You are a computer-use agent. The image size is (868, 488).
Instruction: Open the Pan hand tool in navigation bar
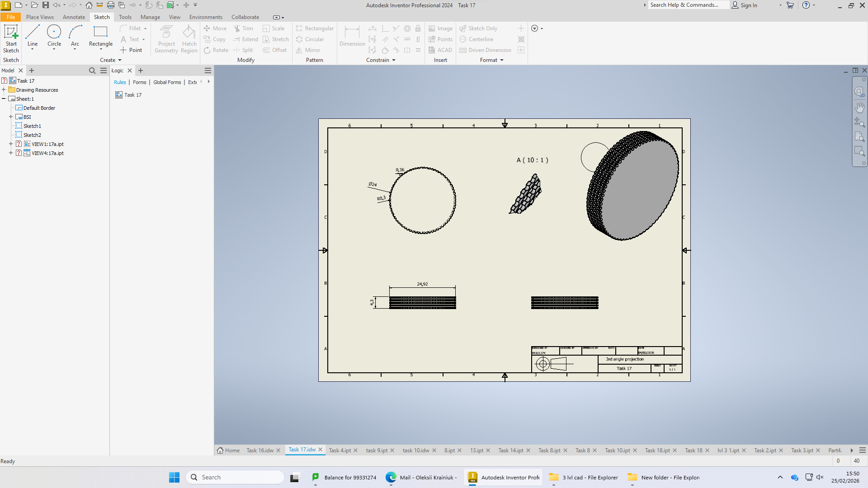(x=859, y=108)
